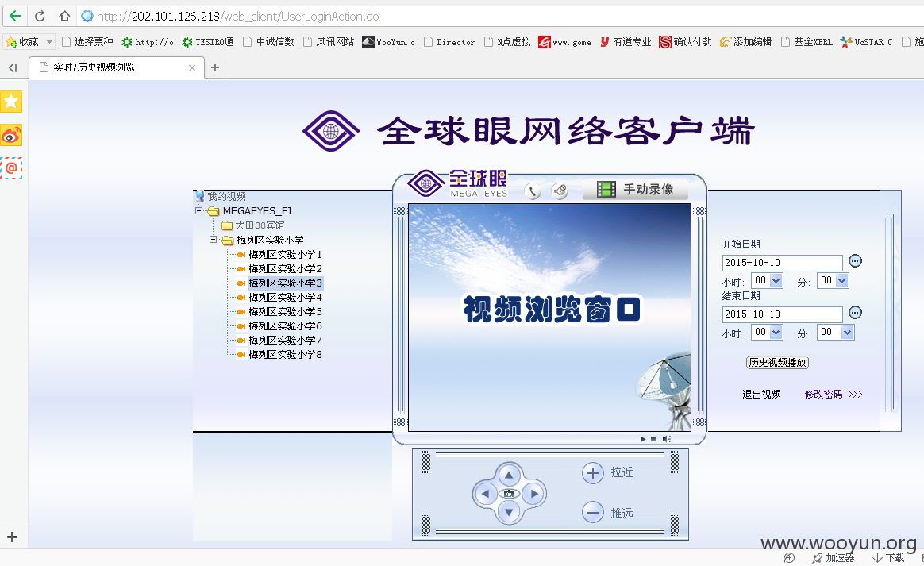Collapse the MEGAEYES_FJ tree node

click(199, 210)
